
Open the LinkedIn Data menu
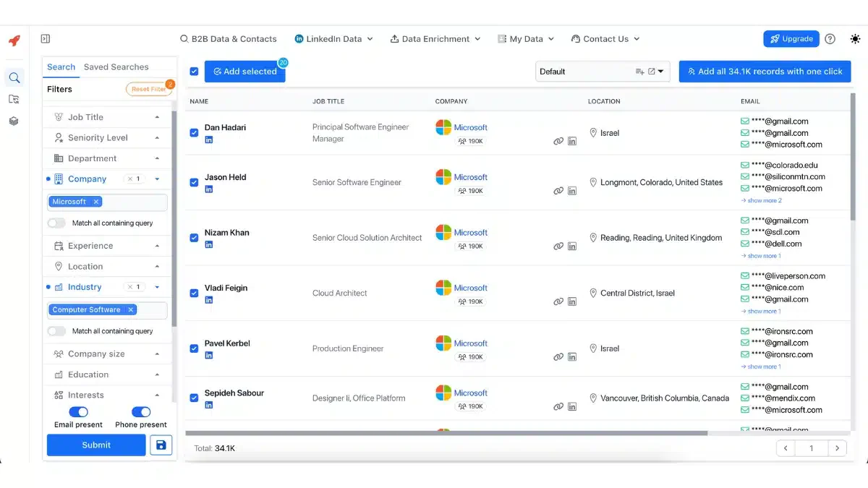point(334,39)
